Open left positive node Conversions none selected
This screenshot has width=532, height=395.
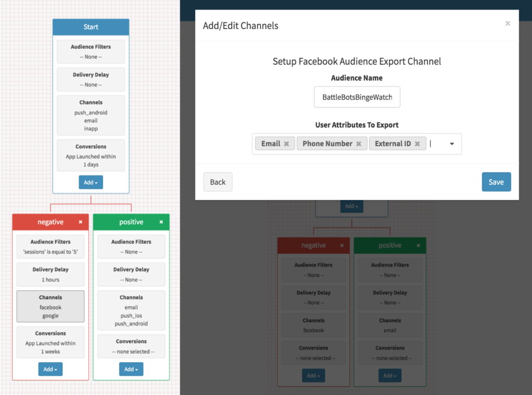click(x=131, y=346)
